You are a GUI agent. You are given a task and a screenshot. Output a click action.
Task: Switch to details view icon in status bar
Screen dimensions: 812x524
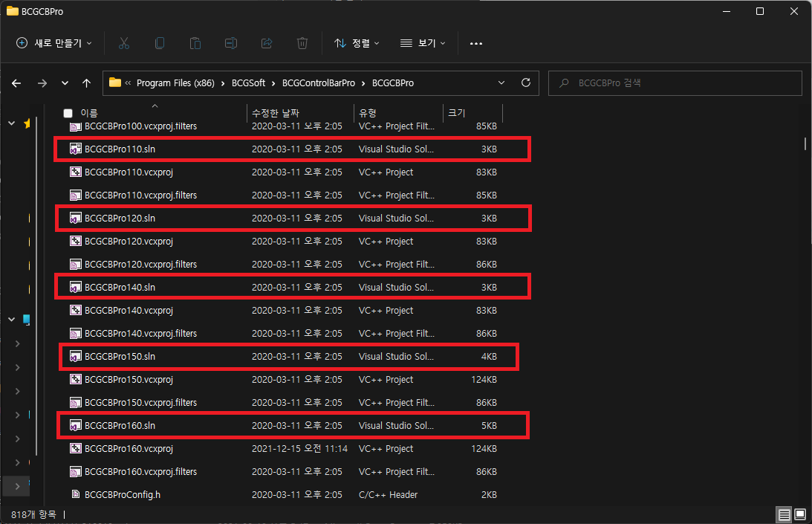[784, 514]
